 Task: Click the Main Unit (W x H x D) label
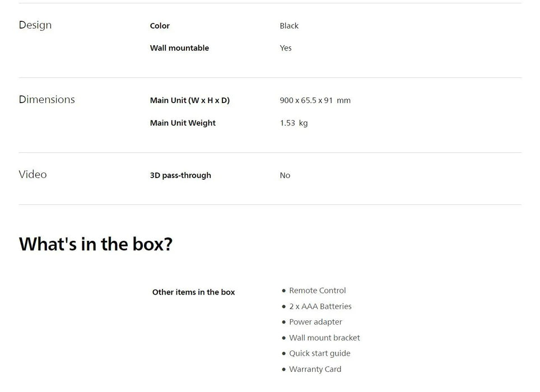click(190, 100)
